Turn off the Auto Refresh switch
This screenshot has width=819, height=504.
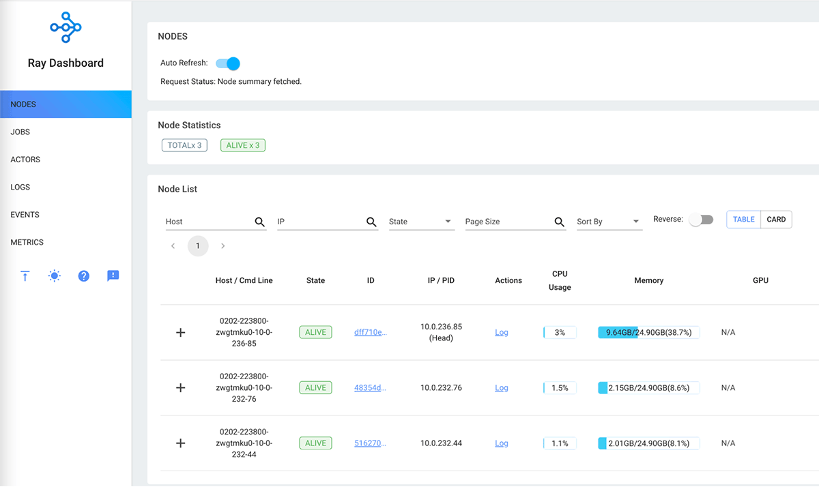228,63
